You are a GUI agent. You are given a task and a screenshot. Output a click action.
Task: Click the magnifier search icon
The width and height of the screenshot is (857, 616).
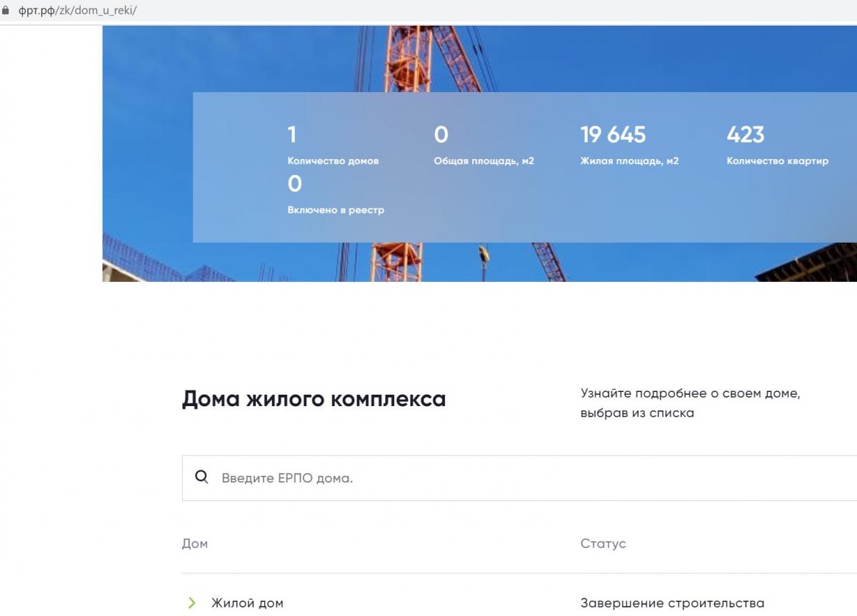(202, 478)
